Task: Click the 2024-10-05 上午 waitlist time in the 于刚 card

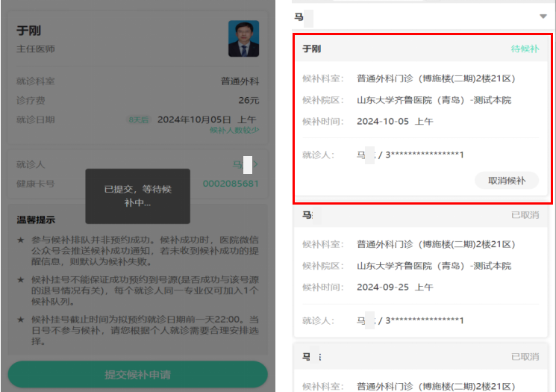Action: coord(394,121)
